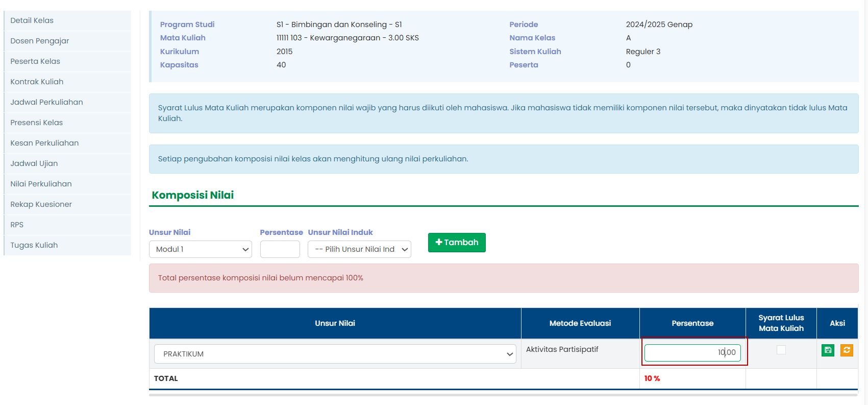Viewport: 868px width, 405px height.
Task: Select Peserta Kelas from the sidebar
Action: point(35,61)
